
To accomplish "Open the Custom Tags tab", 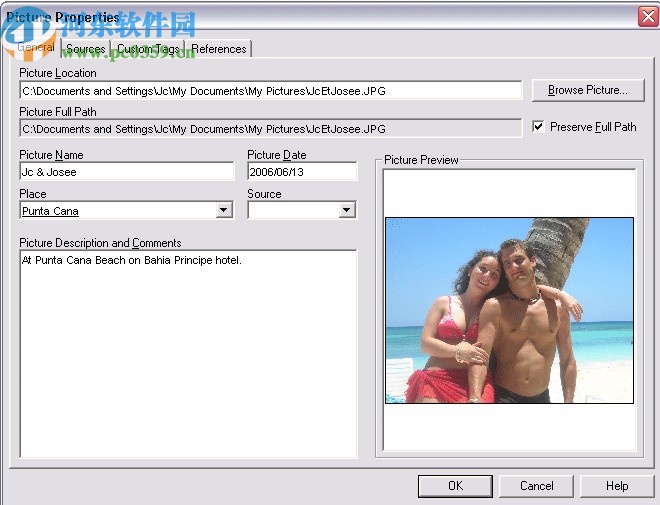I will pos(148,49).
